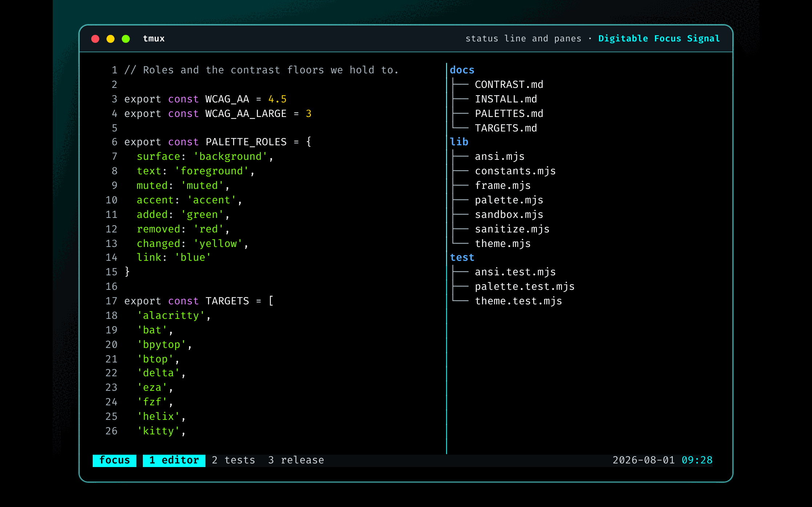The image size is (812, 507).
Task: Click the 09:28 clock in status line
Action: click(x=697, y=460)
